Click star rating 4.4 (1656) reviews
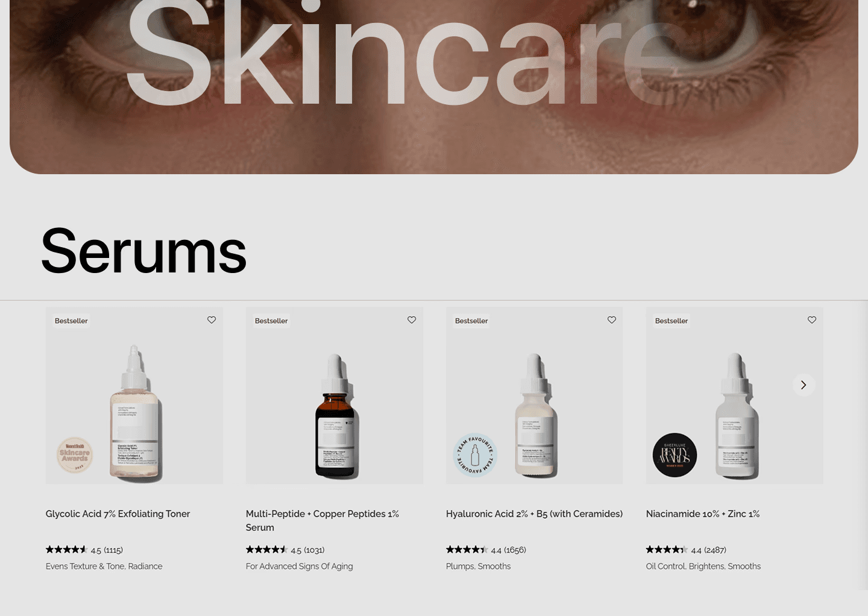868x616 pixels. coord(486,550)
